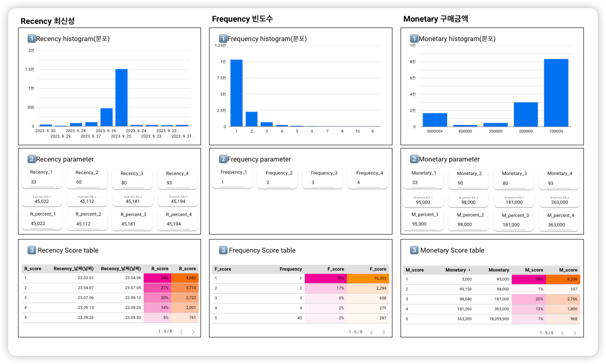Click the 200000 bar in Monetary histogram
The width and height of the screenshot is (606, 364).
526,115
